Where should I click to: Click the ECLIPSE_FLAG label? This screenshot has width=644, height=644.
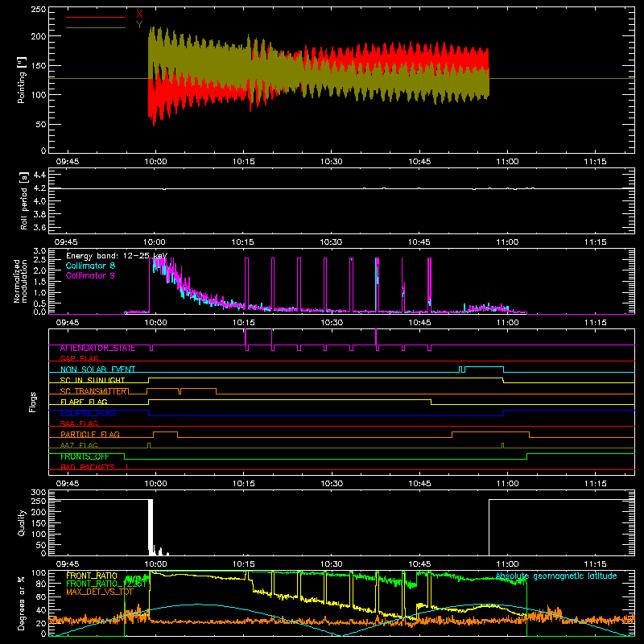coord(88,413)
